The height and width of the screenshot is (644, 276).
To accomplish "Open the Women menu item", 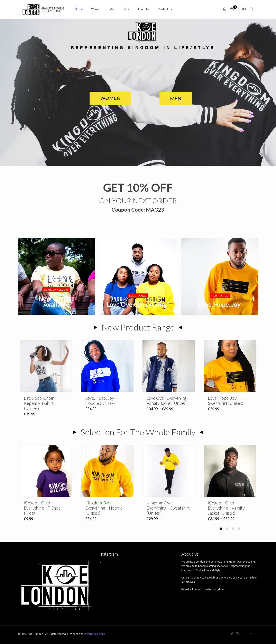I will 96,9.
